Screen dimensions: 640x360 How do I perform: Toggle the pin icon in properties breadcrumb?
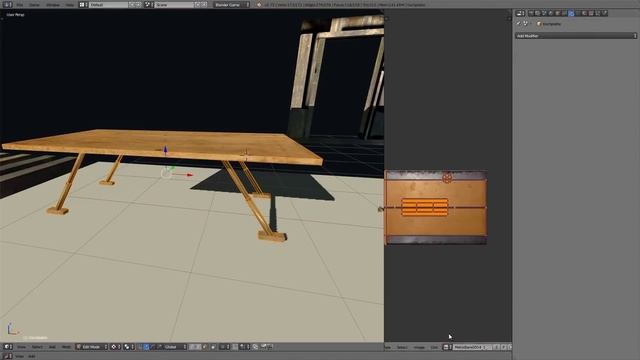coord(518,23)
